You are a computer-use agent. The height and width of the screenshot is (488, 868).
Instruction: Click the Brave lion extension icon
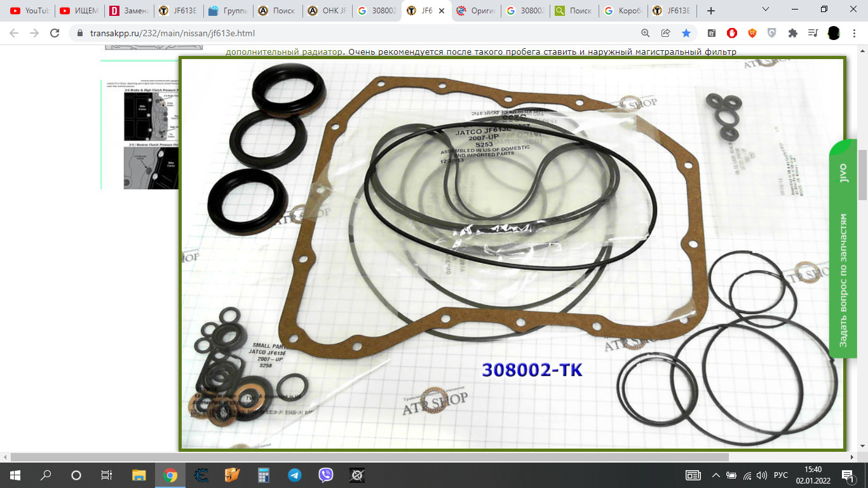point(752,33)
